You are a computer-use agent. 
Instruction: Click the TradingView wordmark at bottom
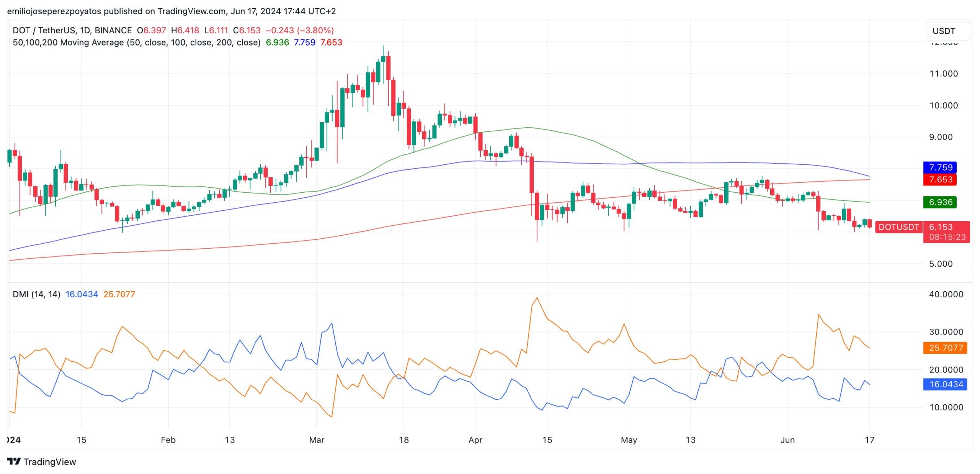(x=50, y=462)
